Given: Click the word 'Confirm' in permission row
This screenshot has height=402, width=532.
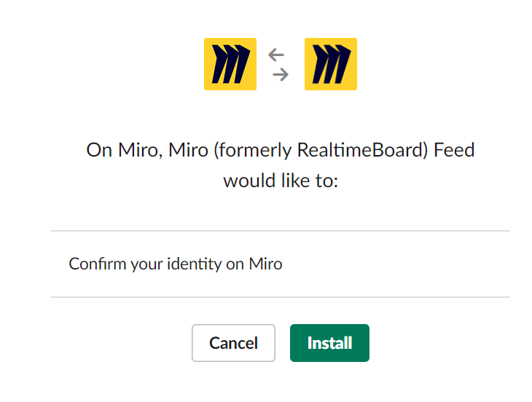Looking at the screenshot, I should click(97, 264).
